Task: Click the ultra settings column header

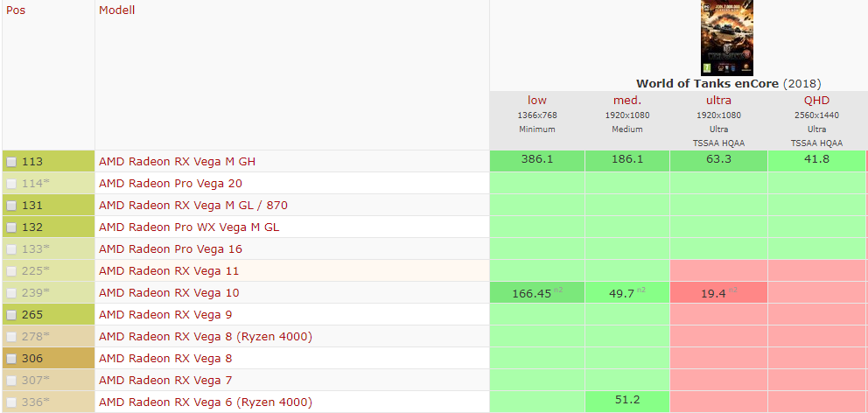Action: [718, 101]
